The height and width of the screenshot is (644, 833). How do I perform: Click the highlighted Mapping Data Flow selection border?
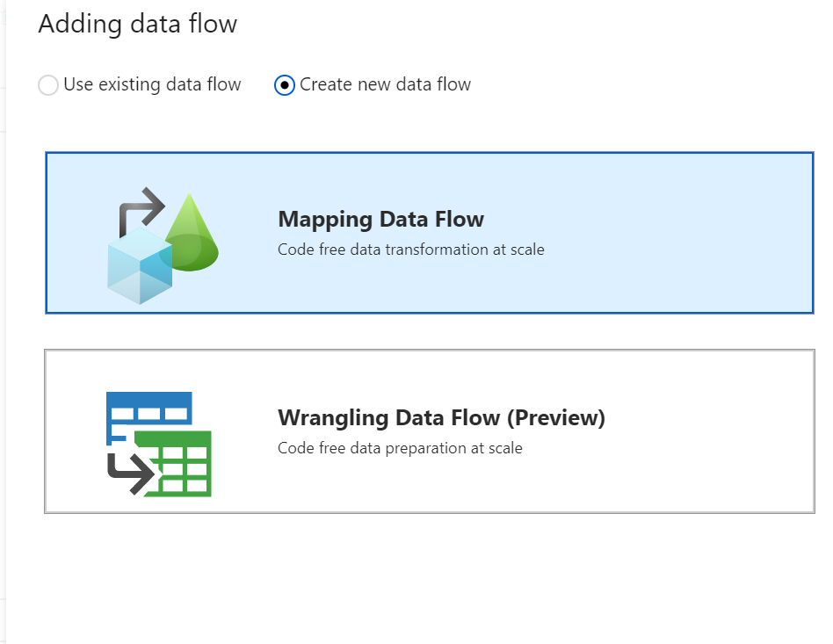pos(430,154)
